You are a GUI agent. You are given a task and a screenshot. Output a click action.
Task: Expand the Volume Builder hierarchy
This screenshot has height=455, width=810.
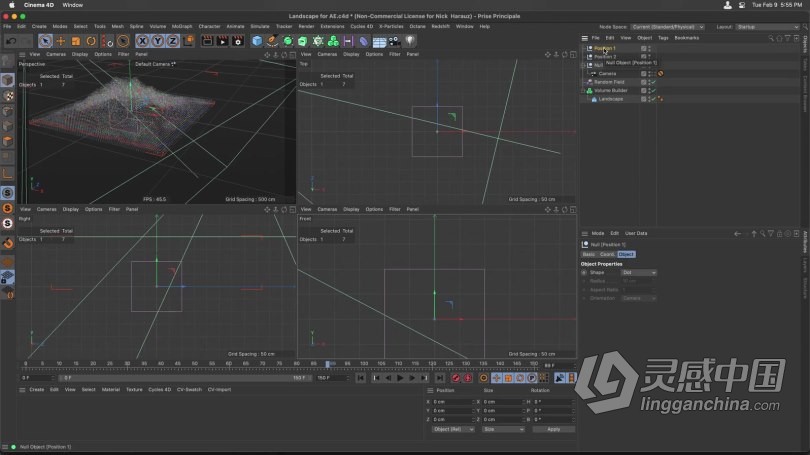584,90
